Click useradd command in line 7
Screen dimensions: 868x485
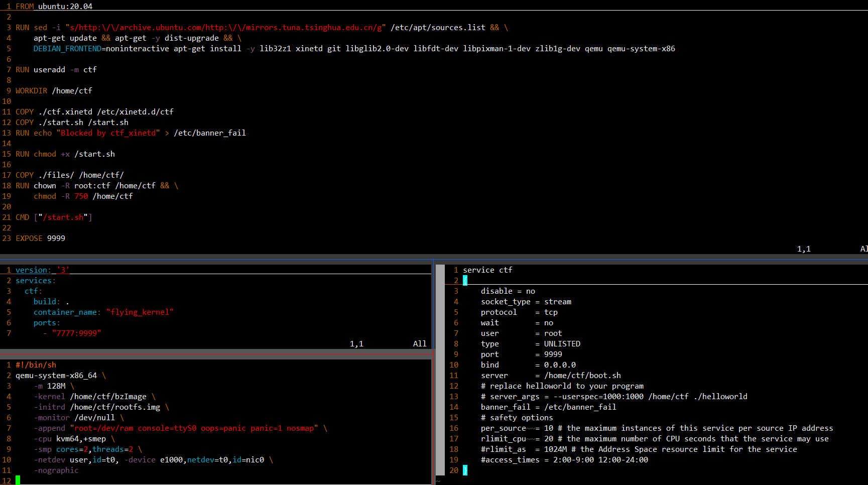click(x=49, y=70)
